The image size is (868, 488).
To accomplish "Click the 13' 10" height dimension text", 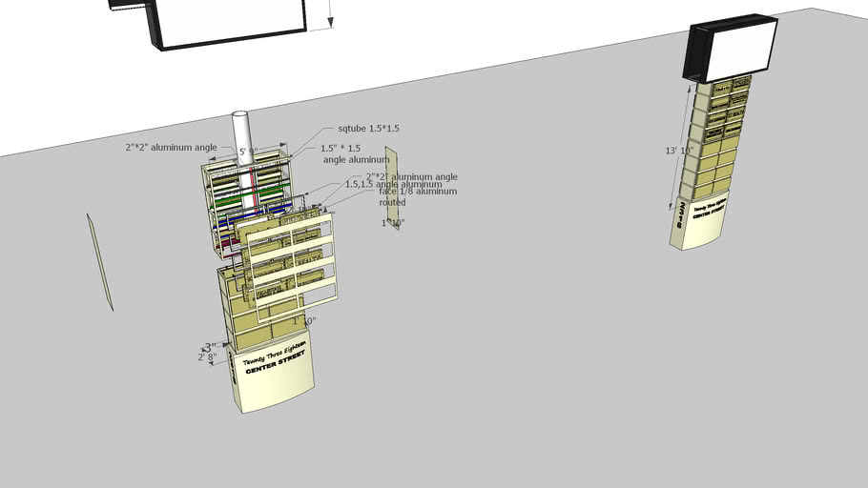I will (676, 151).
